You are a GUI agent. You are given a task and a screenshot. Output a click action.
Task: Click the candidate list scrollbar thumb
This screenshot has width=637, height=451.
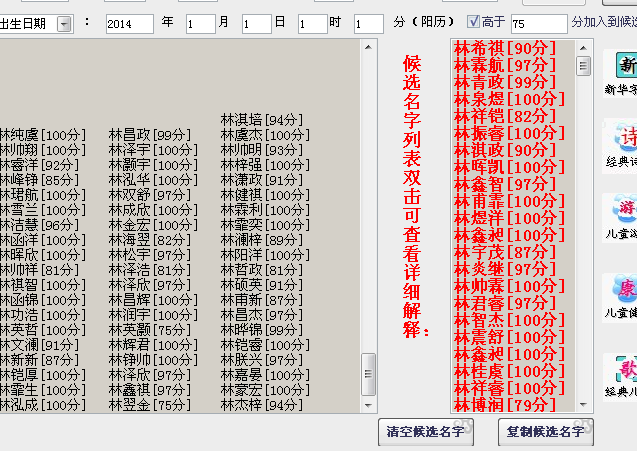coord(583,66)
